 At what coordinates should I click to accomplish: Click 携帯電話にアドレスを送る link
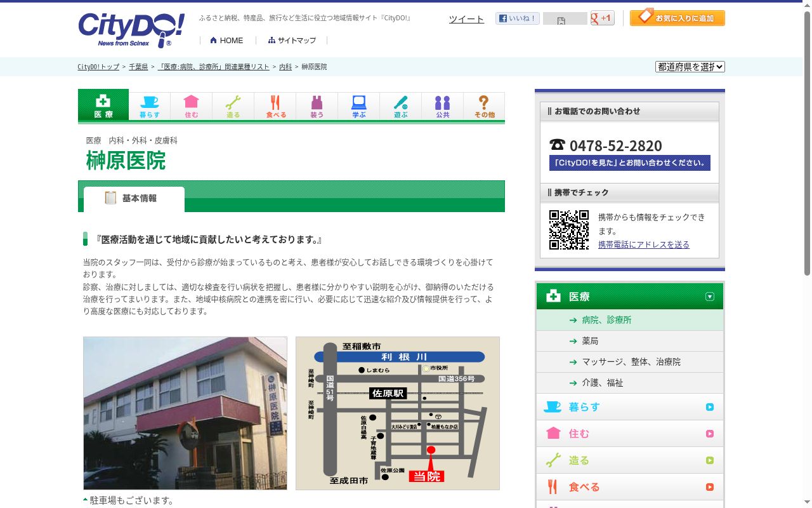(x=644, y=244)
